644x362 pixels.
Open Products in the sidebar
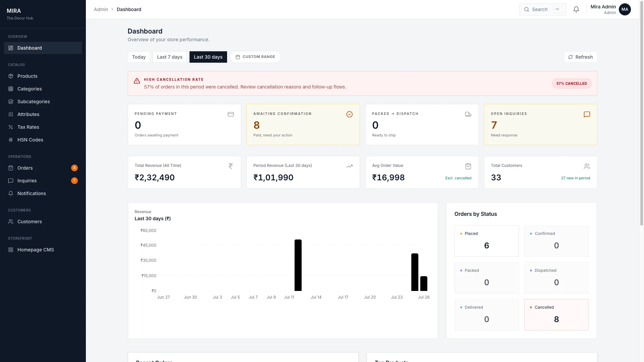point(43,76)
